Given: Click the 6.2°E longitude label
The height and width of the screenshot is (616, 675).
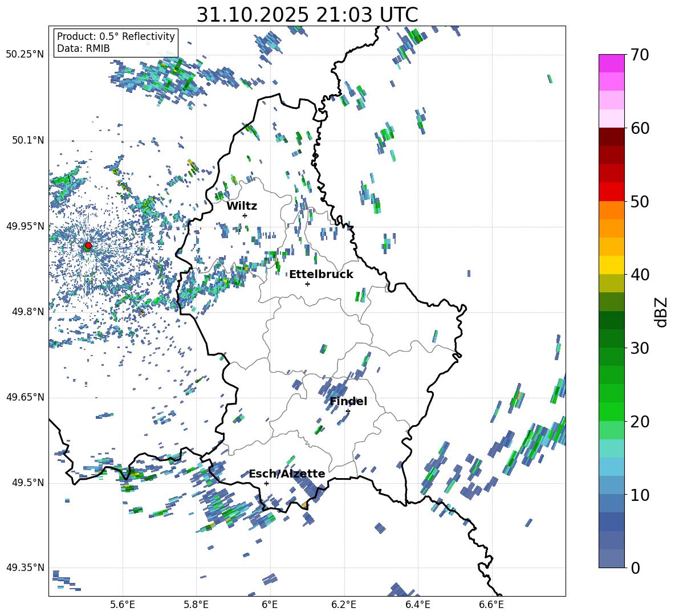Looking at the screenshot, I should click(x=344, y=605).
